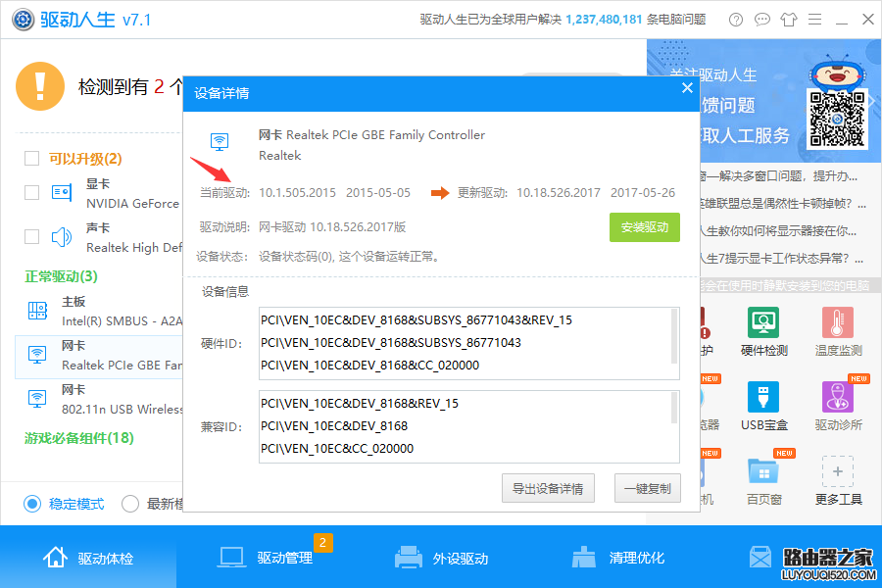Click the 显卡 NVIDIA GeForce device icon
The height and width of the screenshot is (588, 882).
pos(62,192)
